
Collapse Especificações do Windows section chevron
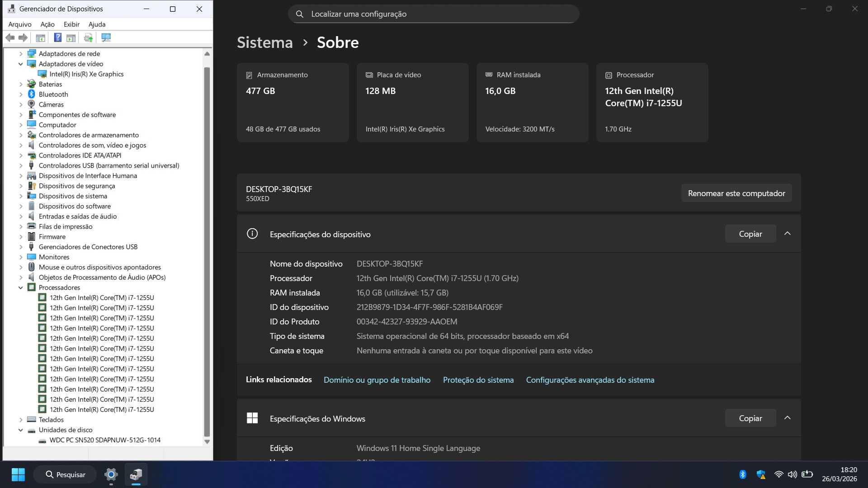coord(787,418)
